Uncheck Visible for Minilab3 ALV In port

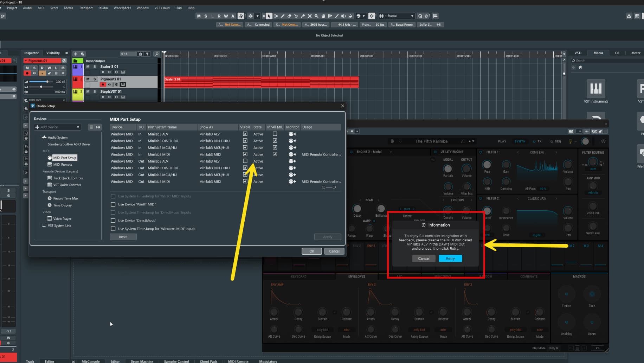(x=245, y=134)
